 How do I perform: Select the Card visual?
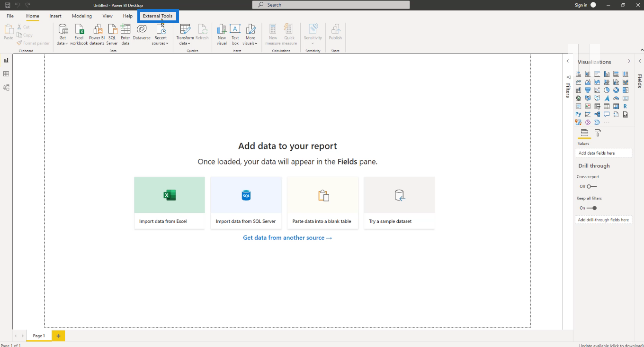tap(626, 98)
